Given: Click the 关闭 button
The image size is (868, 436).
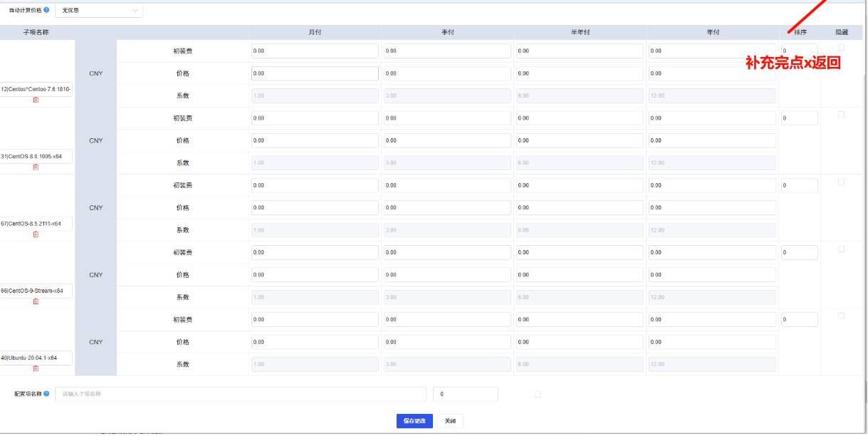Looking at the screenshot, I should 450,421.
